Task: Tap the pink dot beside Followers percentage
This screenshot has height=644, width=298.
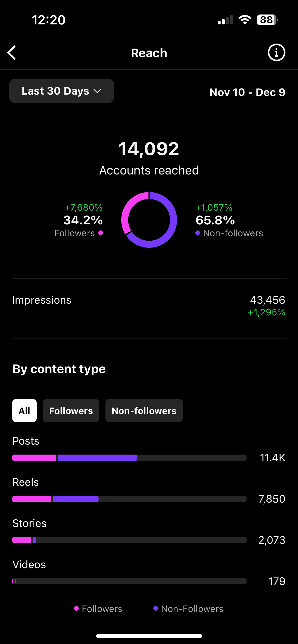Action: (x=101, y=233)
